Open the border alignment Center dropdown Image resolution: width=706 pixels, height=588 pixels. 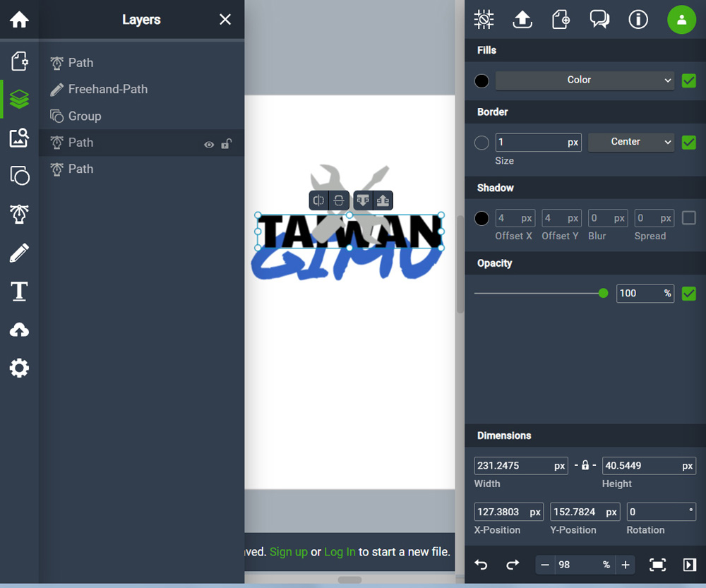pos(630,142)
